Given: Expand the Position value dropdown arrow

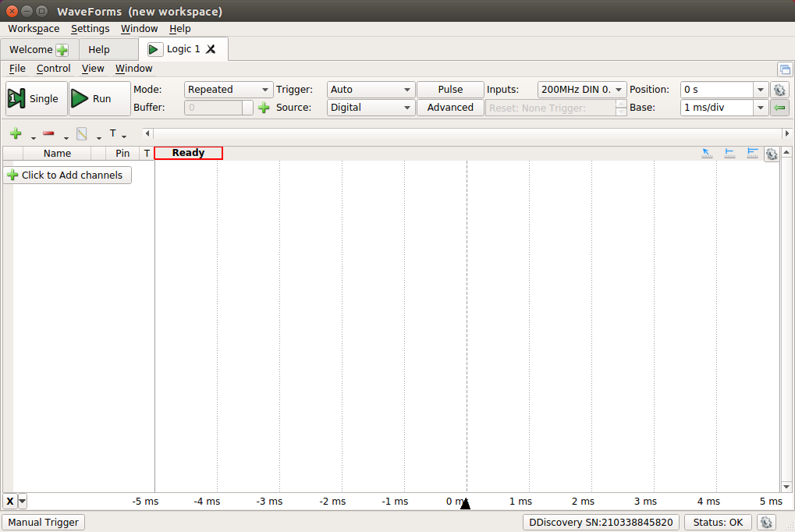Looking at the screenshot, I should pos(760,90).
